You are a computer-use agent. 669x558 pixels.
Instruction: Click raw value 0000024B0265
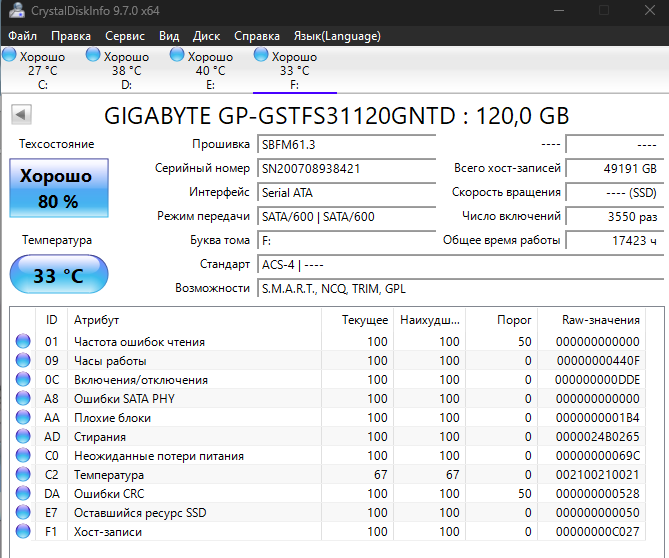(x=597, y=437)
